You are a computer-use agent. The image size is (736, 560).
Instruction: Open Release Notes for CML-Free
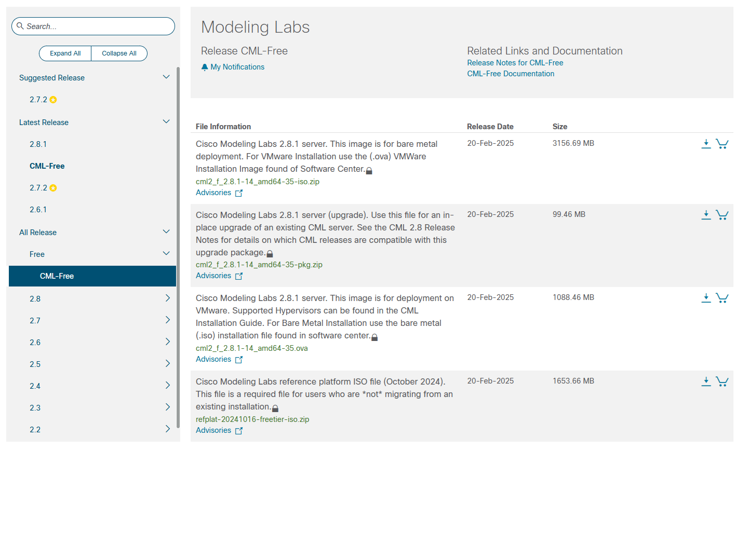(x=515, y=63)
